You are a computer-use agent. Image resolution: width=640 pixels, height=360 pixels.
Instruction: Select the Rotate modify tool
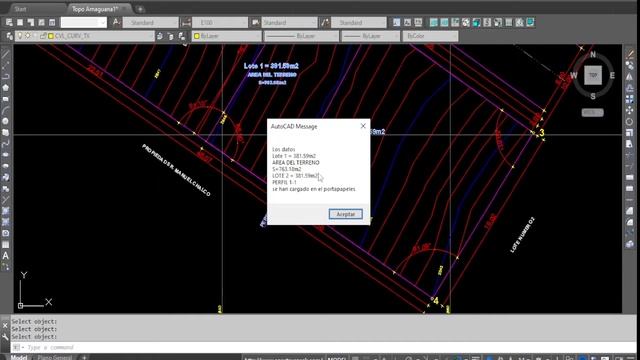tap(630, 122)
